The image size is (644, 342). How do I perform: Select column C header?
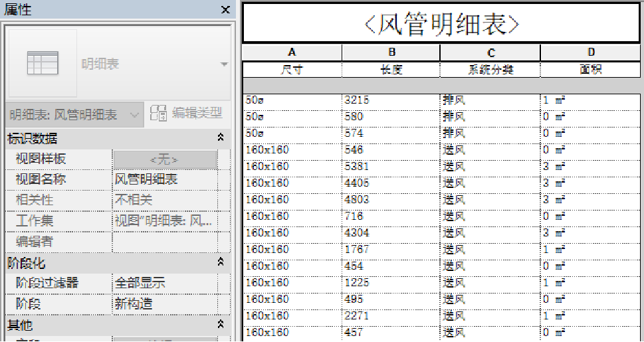coord(490,53)
